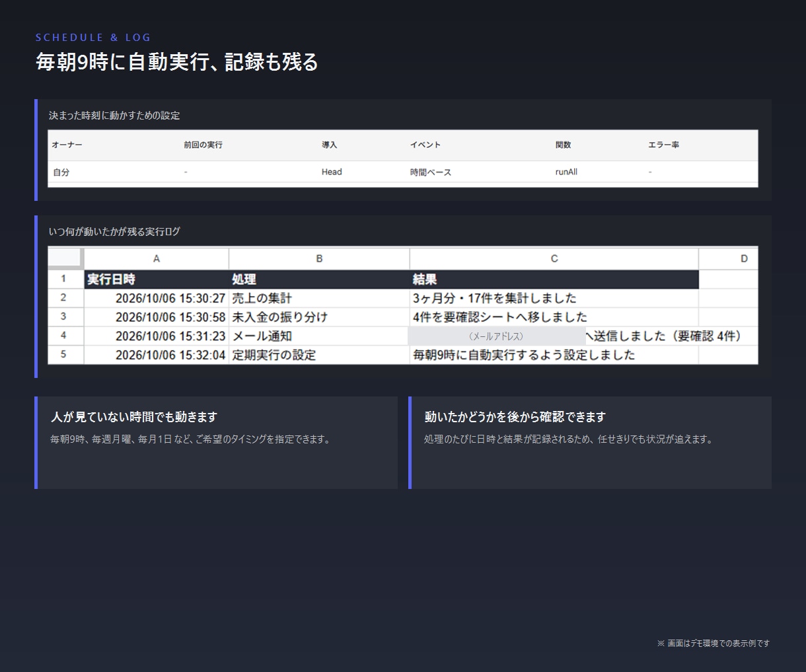Select the 実行日時 header cell
Viewport: 806px width, 672px height.
click(x=157, y=279)
